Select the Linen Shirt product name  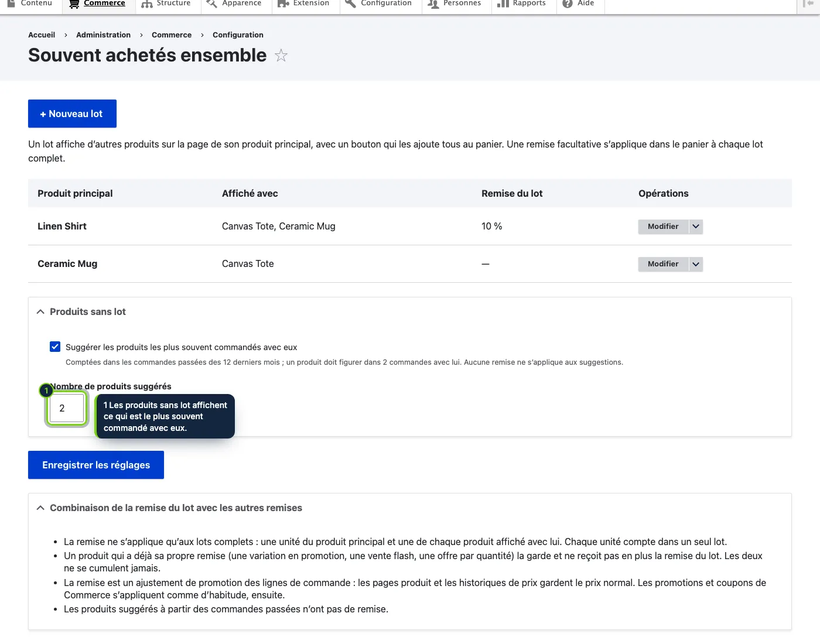click(62, 227)
